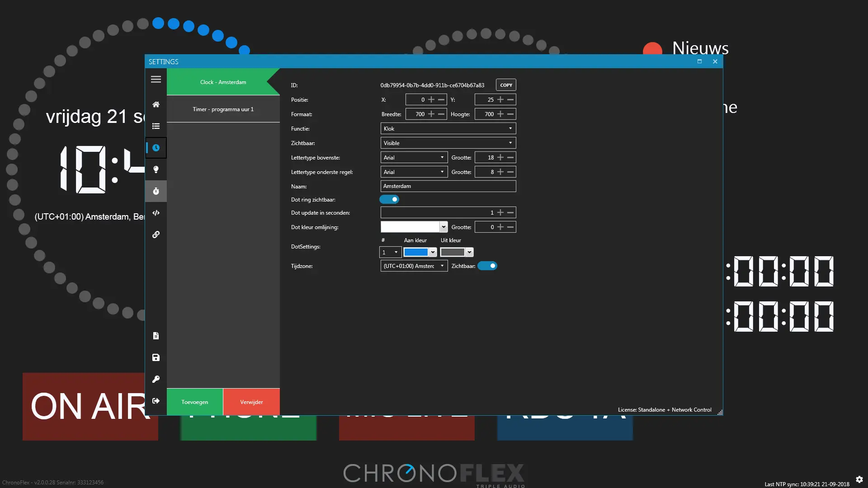Click the Last NTP sync status text
The width and height of the screenshot is (868, 488).
coord(807,484)
